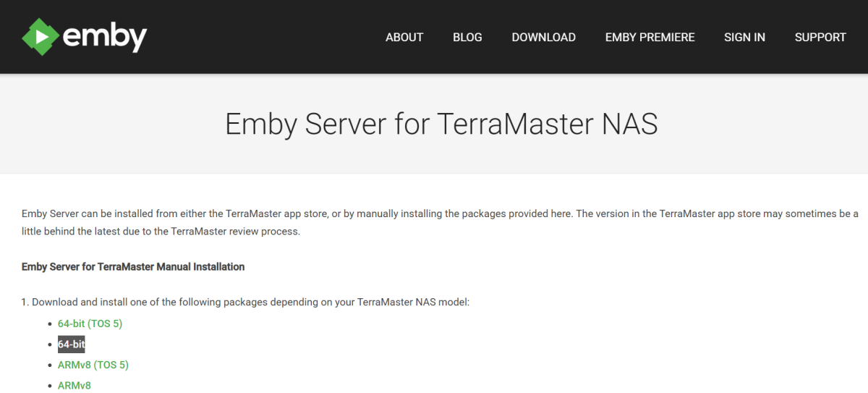
Task: Click the highlighted 64-bit package link
Action: pos(72,345)
